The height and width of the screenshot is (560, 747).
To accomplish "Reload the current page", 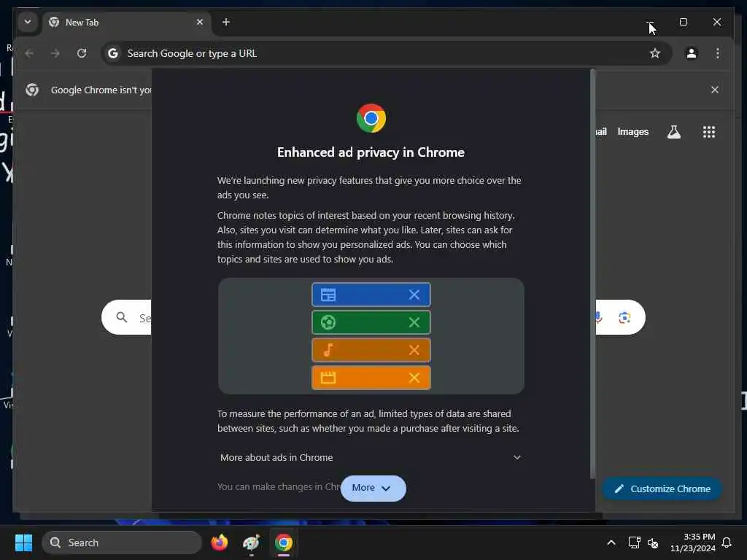I will pos(82,53).
